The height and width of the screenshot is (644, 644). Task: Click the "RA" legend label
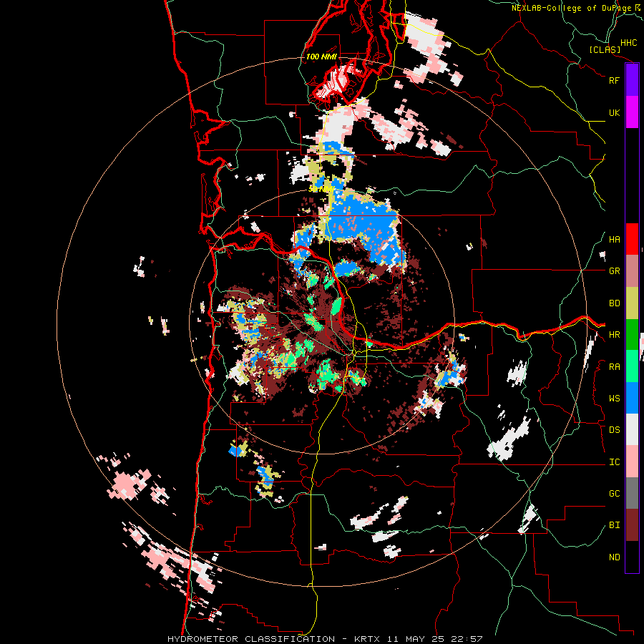[614, 366]
